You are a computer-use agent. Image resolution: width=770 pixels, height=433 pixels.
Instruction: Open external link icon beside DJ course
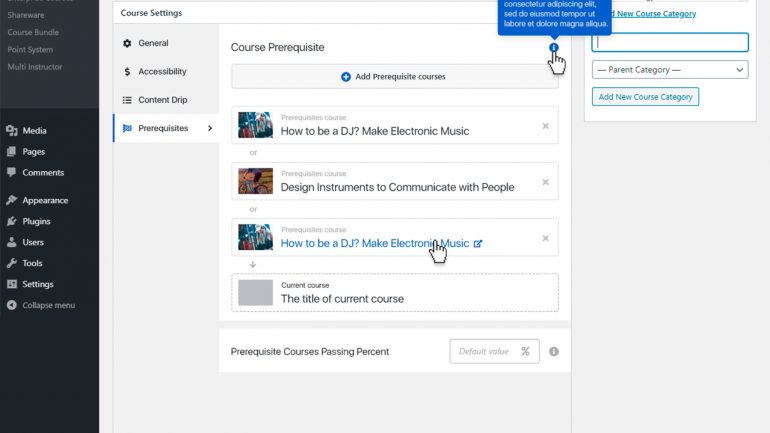(478, 244)
